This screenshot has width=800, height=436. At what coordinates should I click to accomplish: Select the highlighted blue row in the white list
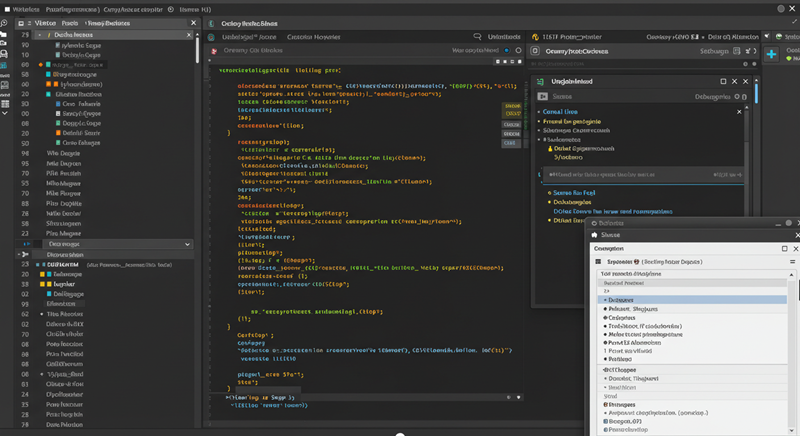click(x=692, y=300)
